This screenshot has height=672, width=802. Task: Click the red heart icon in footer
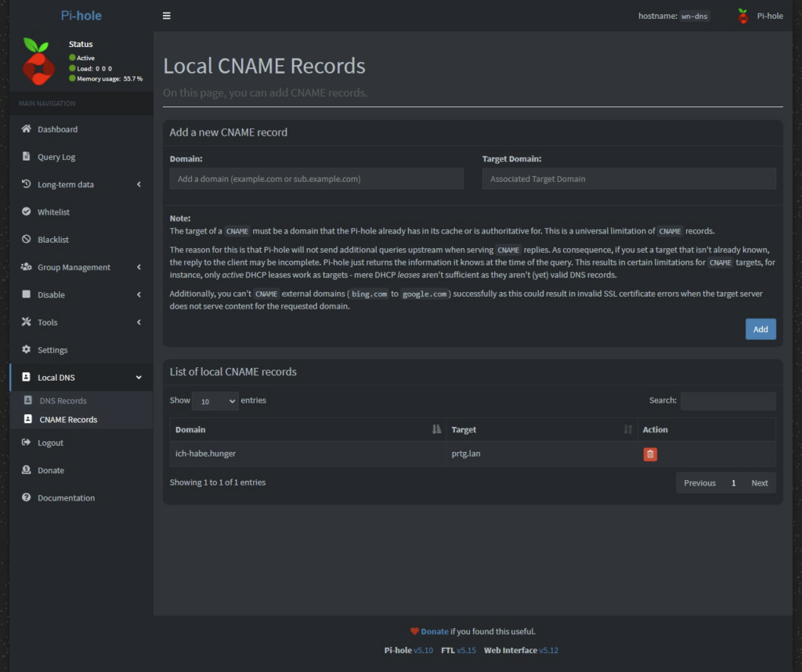tap(414, 631)
